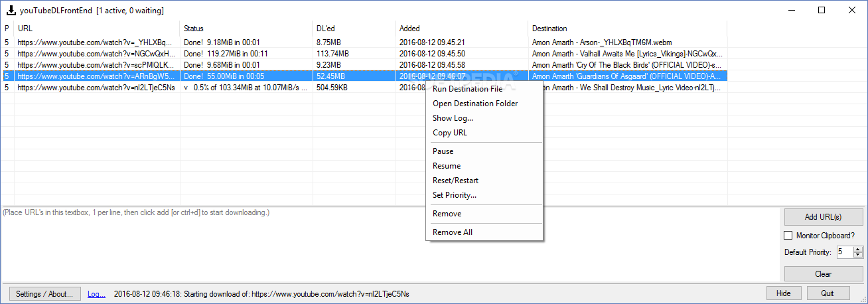This screenshot has height=304, width=868.
Task: Open the Log... link
Action: tap(96, 293)
